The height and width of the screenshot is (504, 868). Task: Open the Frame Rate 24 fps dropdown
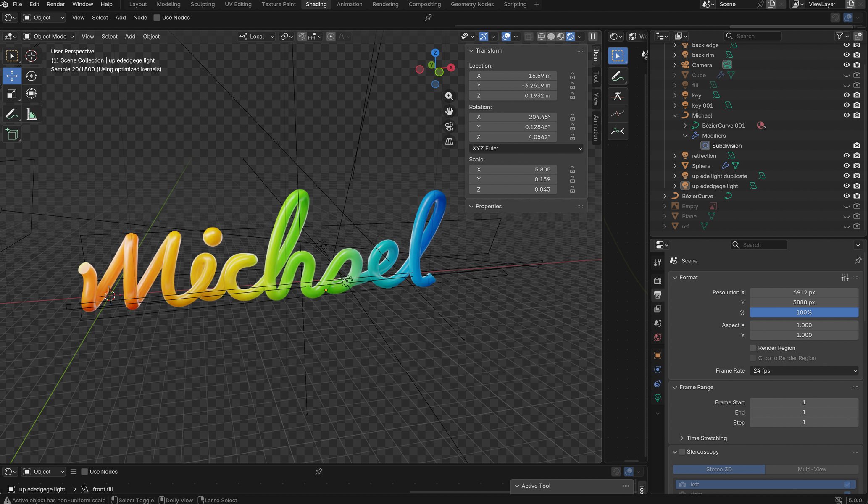point(804,370)
